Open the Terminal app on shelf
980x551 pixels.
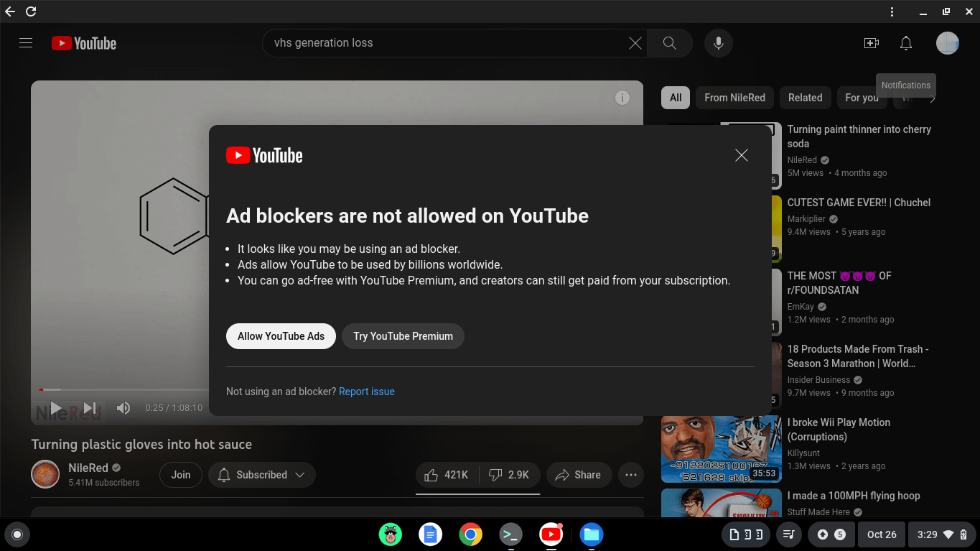pos(510,534)
